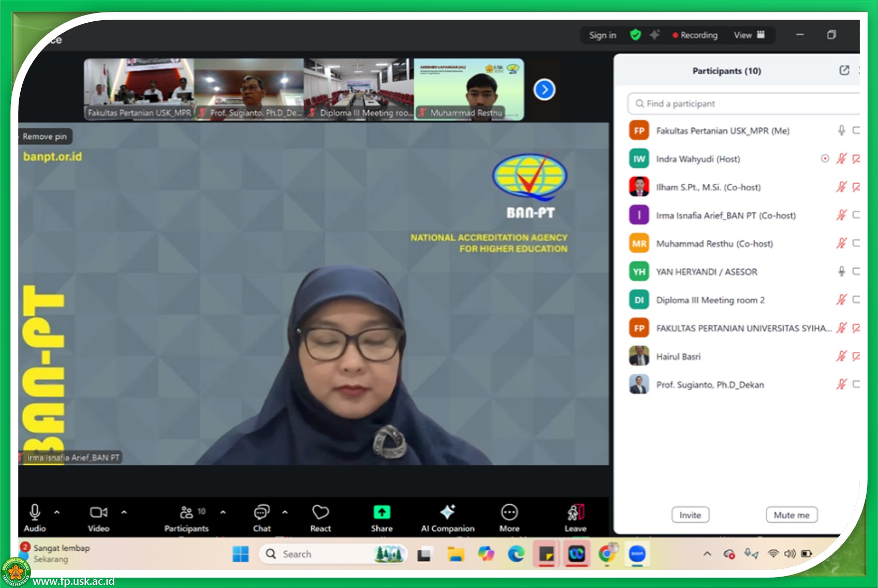This screenshot has height=588, width=878.
Task: Select the Fakultas Pertanian USK_MPR video thumbnail
Action: coord(139,90)
